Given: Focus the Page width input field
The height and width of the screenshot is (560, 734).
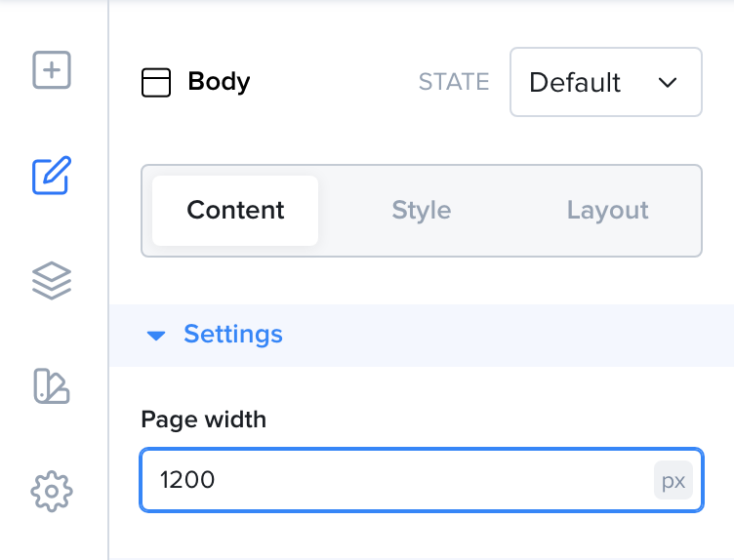Looking at the screenshot, I should 422,480.
